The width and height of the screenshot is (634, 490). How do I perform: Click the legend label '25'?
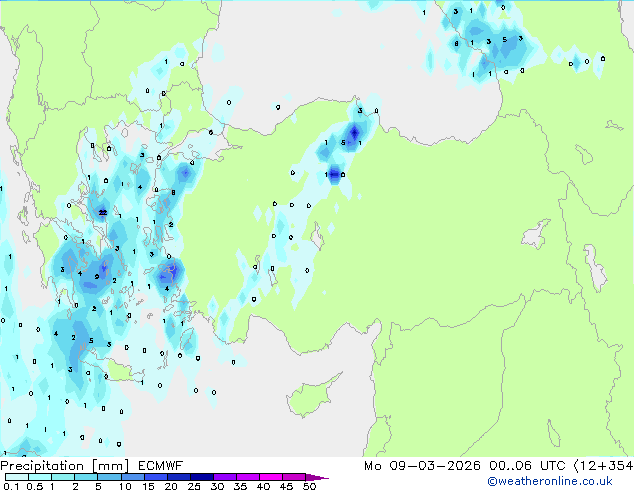tap(194, 486)
